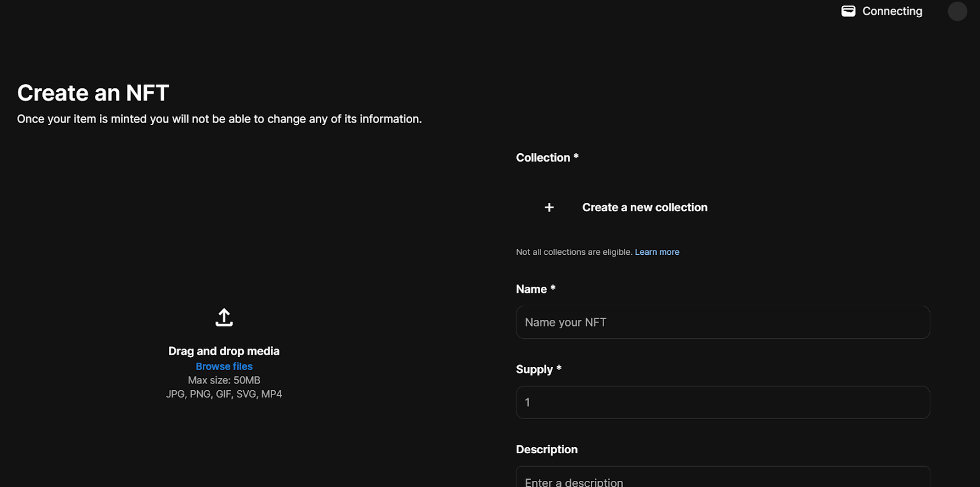Click the 'Create an NFT' heading
Viewport: 980px width, 487px height.
[x=93, y=93]
